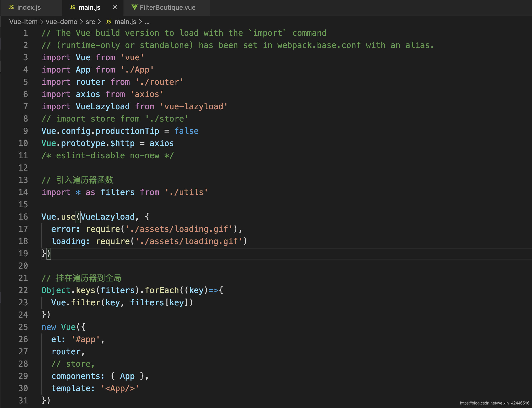Click router property on line 27
Viewport: 532px width, 408px height.
[x=66, y=352]
